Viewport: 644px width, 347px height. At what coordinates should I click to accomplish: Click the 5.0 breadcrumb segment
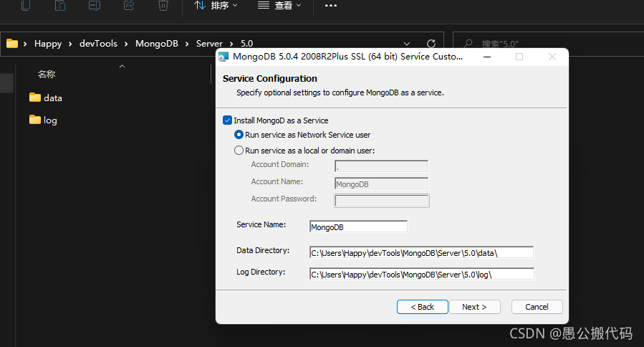pos(247,44)
